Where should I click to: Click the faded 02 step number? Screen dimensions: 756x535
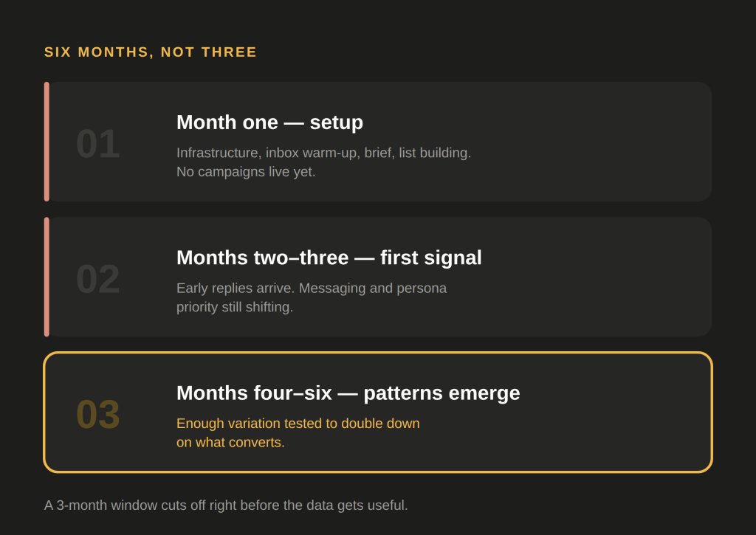[x=98, y=279]
